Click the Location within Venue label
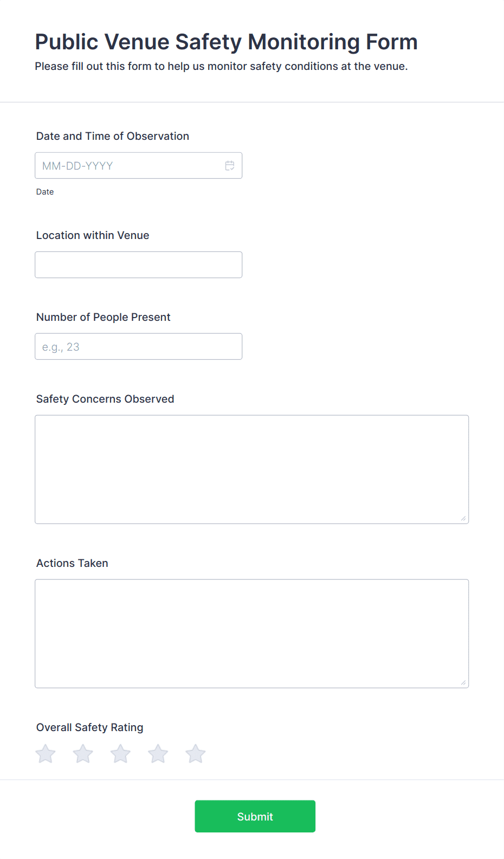This screenshot has width=504, height=859. click(x=93, y=236)
